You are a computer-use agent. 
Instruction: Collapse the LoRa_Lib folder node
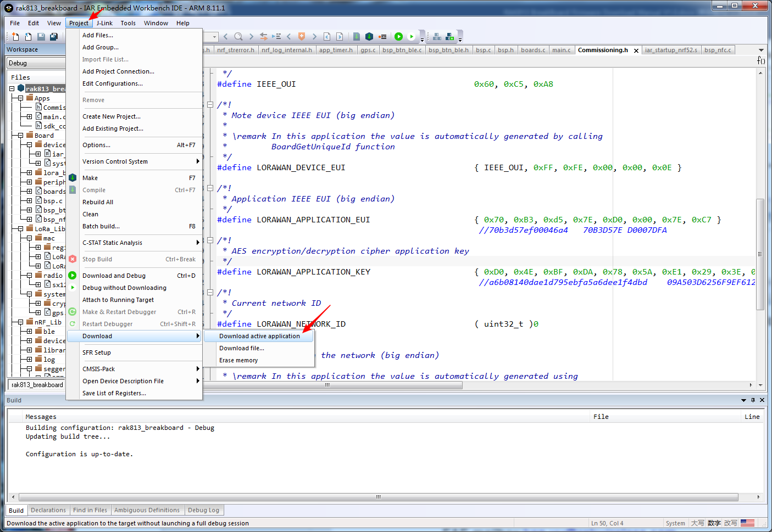[x=20, y=228]
